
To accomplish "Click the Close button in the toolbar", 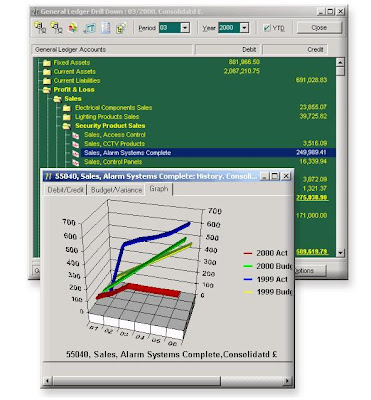I will click(319, 28).
